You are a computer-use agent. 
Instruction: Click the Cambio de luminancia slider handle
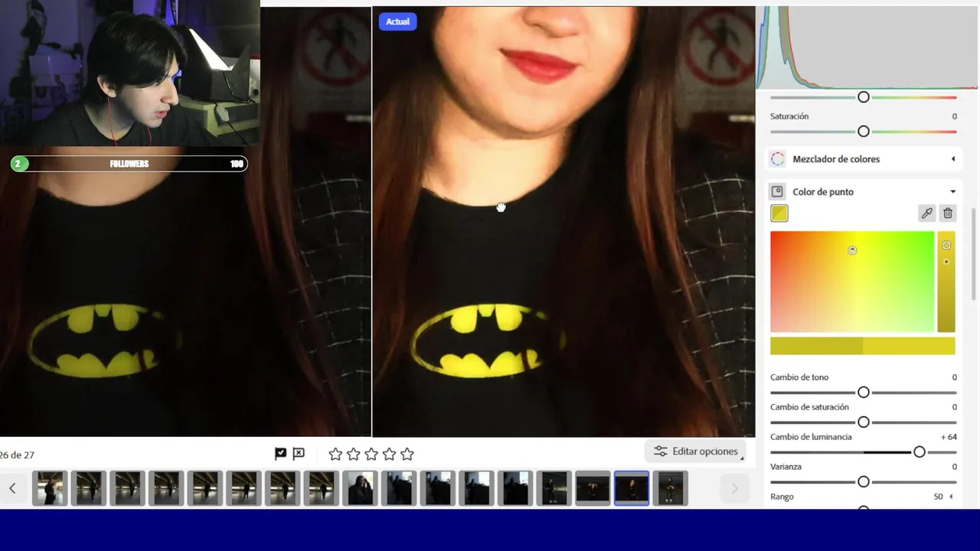coord(920,452)
